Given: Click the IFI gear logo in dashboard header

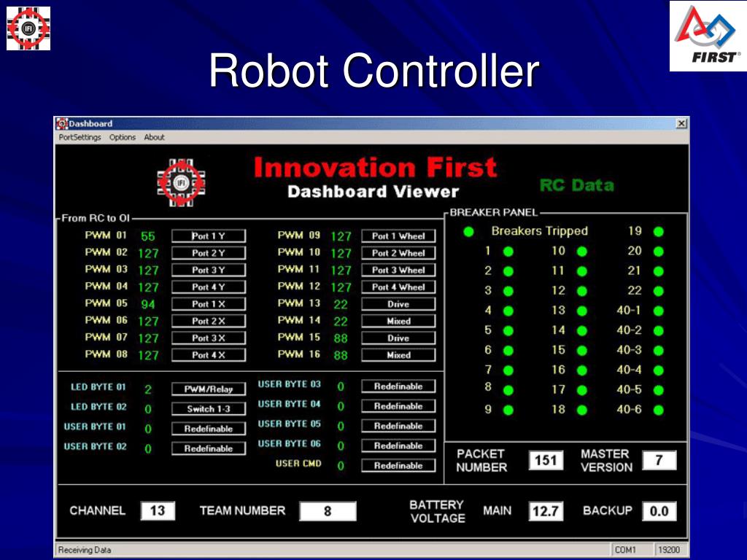Looking at the screenshot, I should coord(181,183).
